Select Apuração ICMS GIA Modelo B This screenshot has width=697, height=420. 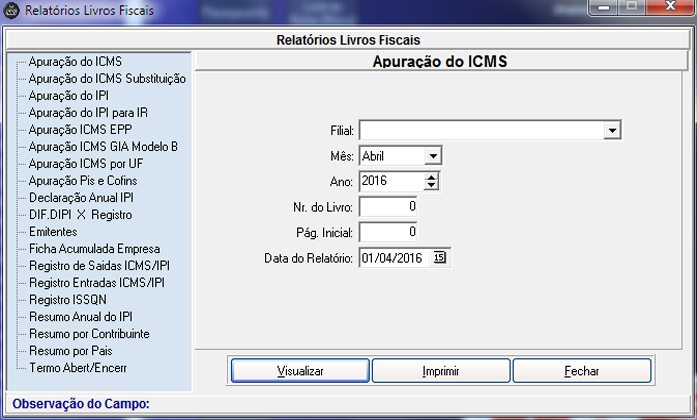click(103, 147)
